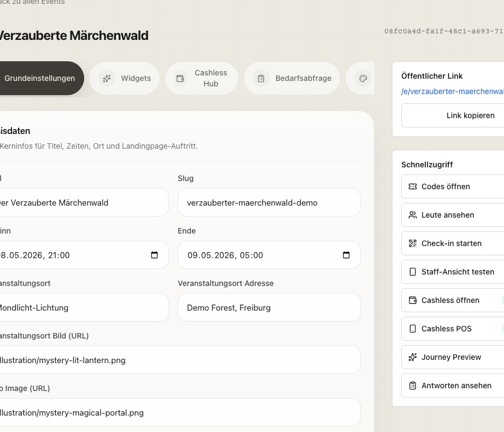Image resolution: width=504 pixels, height=432 pixels.
Task: Click the Slug input field
Action: point(269,202)
